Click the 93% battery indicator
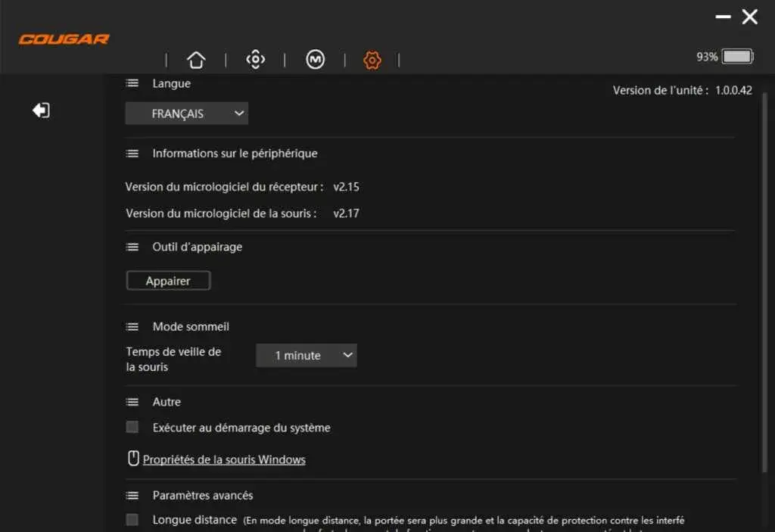This screenshot has height=532, width=775. (x=724, y=56)
